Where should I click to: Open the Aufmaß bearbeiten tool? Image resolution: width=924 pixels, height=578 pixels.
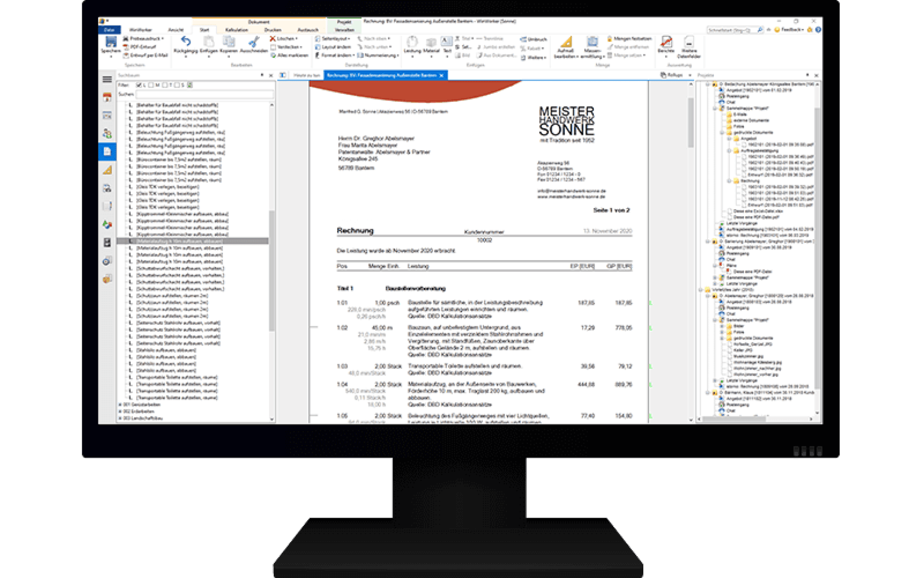tap(567, 44)
